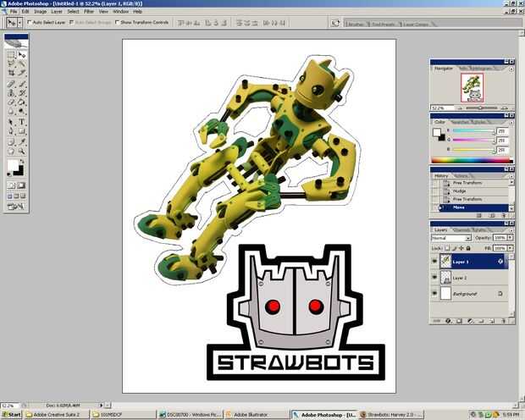This screenshot has height=420, width=525.
Task: Toggle the lock position button
Action: (x=461, y=248)
